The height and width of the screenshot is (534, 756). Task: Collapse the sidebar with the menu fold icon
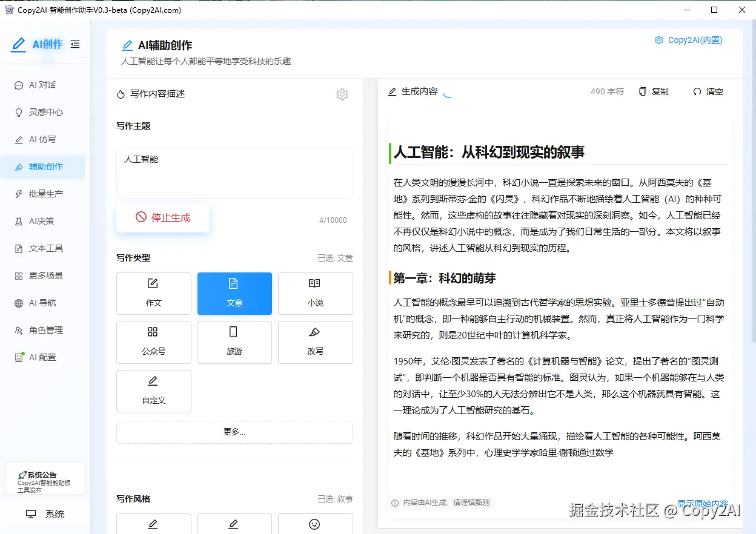tap(75, 44)
